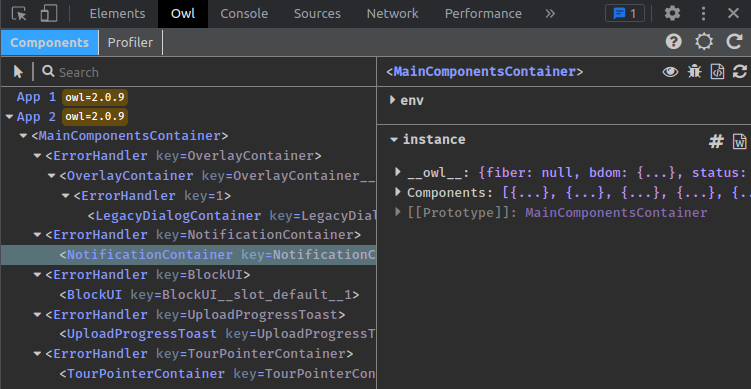Collapse ErrorHandler key=1 node
The image size is (751, 389).
pos(66,196)
